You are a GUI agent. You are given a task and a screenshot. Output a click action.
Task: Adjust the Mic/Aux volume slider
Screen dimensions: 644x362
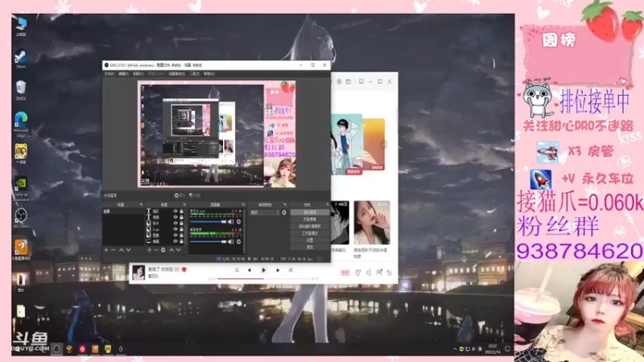[208, 222]
